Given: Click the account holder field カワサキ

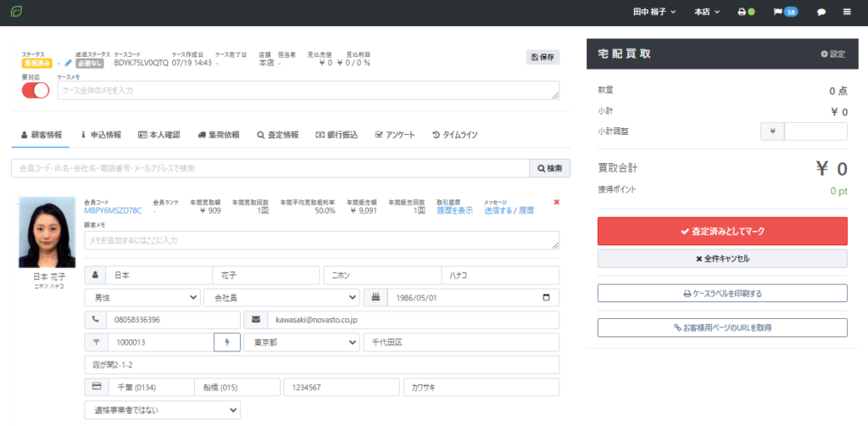Looking at the screenshot, I should tap(481, 387).
